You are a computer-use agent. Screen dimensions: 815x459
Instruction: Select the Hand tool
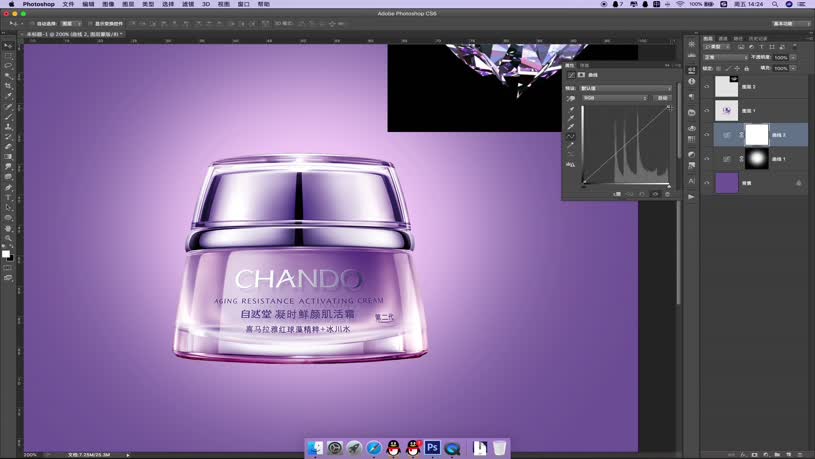[8, 228]
